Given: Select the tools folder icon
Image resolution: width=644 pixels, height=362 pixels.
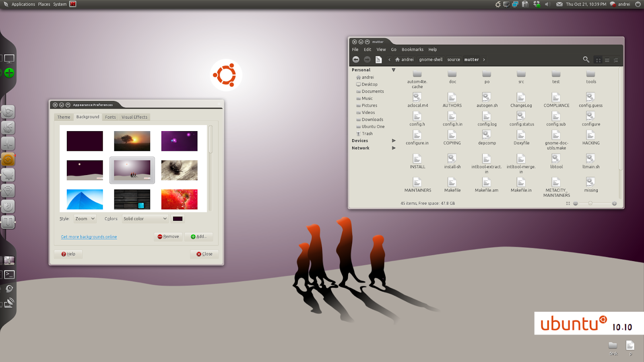Looking at the screenshot, I should (x=590, y=74).
